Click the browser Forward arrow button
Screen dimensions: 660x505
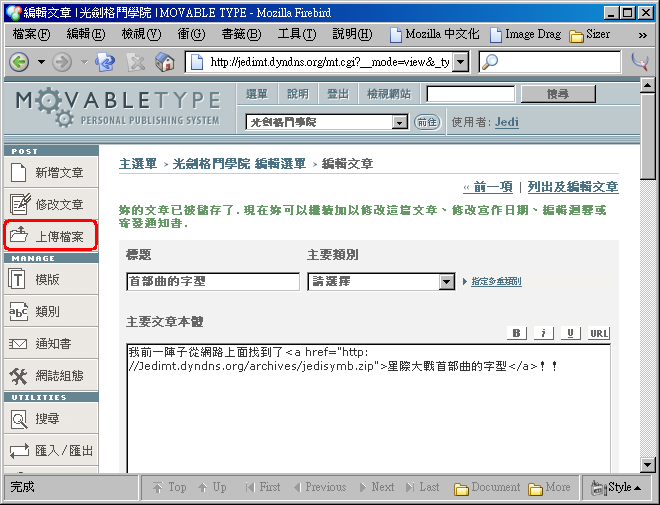(x=62, y=62)
